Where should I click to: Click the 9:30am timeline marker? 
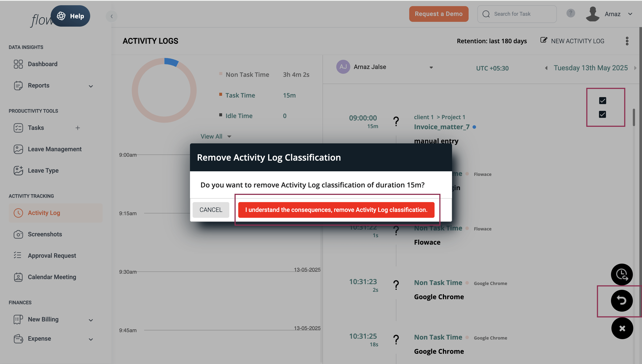pyautogui.click(x=128, y=272)
